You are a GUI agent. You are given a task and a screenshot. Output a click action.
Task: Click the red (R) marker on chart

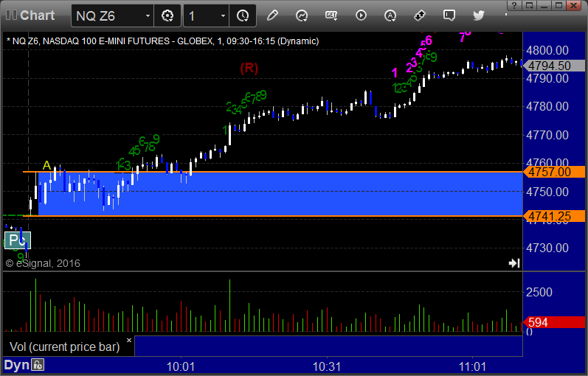[249, 69]
